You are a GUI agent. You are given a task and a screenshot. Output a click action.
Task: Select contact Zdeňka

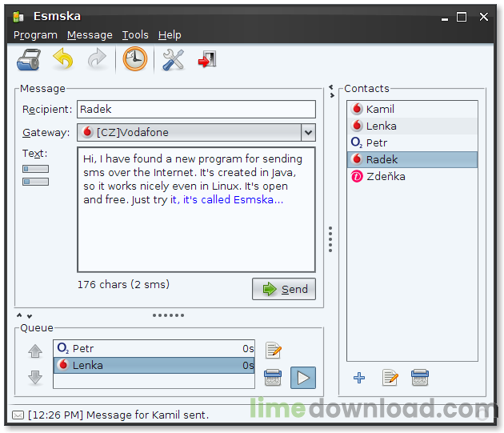(412, 176)
